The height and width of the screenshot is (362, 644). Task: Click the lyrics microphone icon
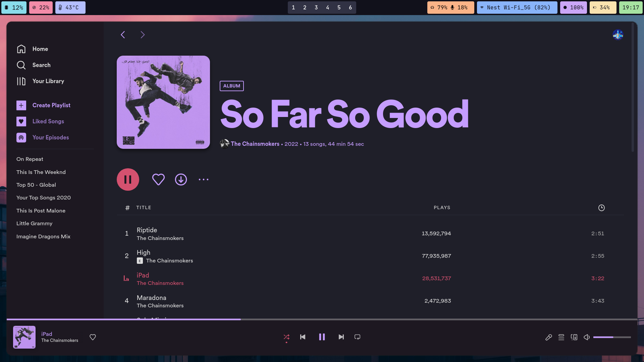tap(548, 337)
